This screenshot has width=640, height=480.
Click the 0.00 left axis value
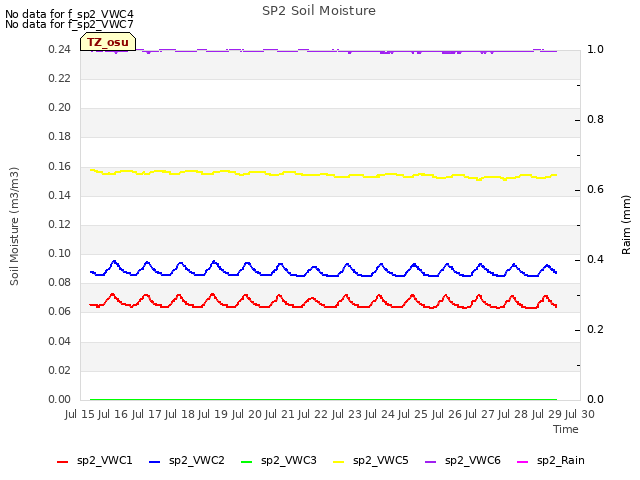(60, 399)
